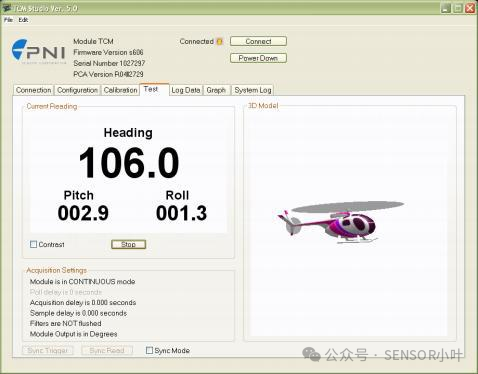Stop the current reading
This screenshot has height=374, width=478.
128,244
